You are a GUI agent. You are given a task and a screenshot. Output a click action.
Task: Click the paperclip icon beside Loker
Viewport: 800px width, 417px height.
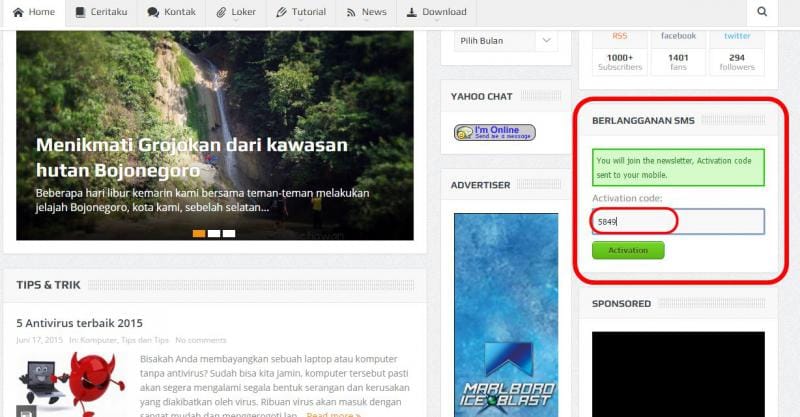221,12
